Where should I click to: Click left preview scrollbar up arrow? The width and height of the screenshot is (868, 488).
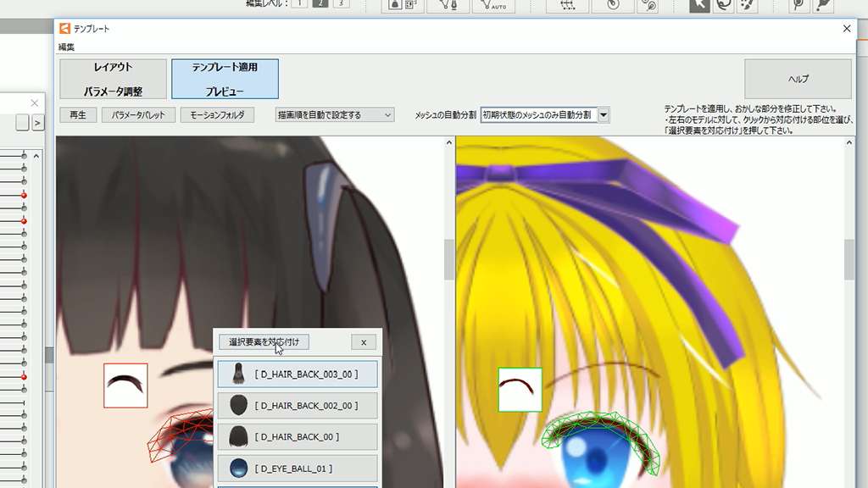(449, 142)
